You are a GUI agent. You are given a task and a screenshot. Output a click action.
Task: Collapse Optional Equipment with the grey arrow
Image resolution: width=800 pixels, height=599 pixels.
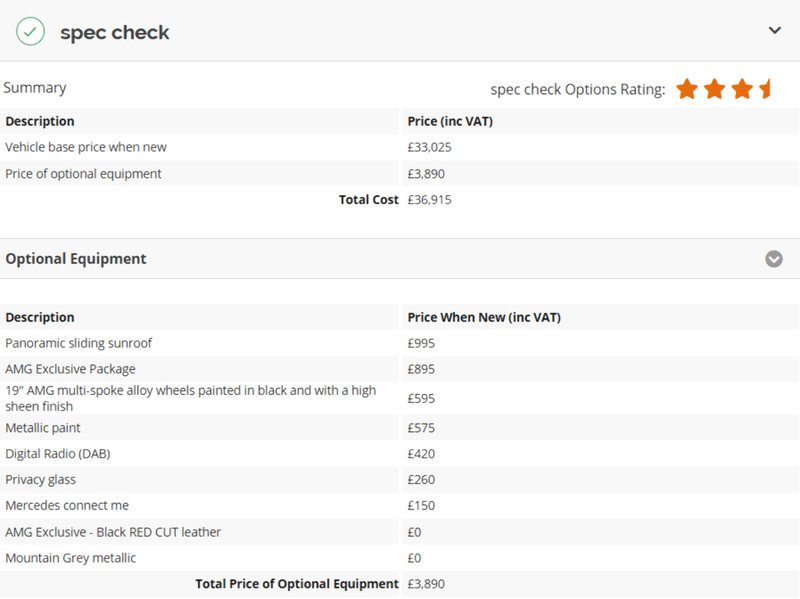coord(773,259)
